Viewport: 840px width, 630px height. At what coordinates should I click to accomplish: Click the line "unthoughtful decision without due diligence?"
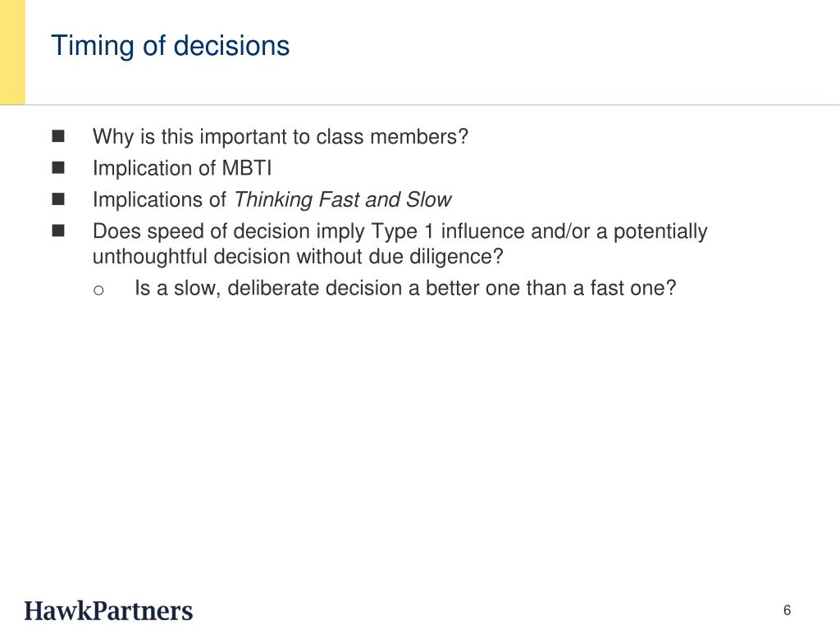(298, 257)
